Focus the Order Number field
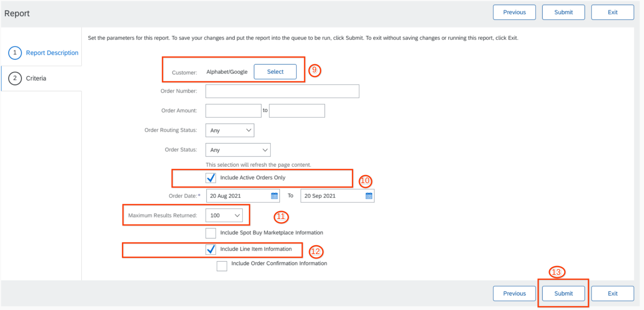 coord(282,91)
